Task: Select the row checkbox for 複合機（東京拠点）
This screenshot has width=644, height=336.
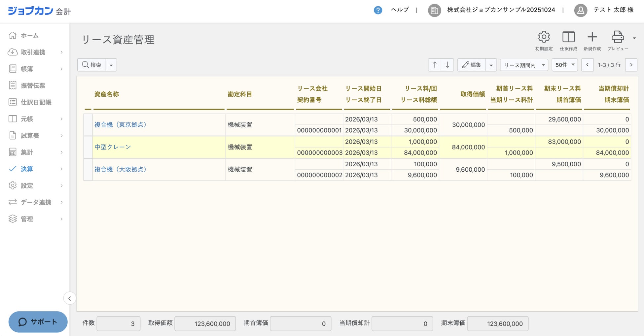Action: pos(88,125)
